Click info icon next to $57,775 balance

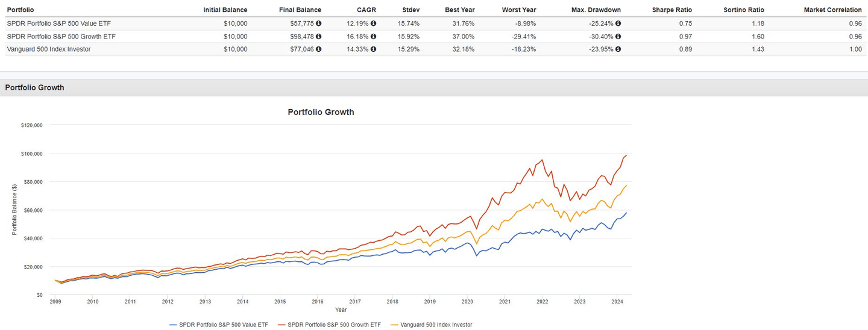point(318,23)
